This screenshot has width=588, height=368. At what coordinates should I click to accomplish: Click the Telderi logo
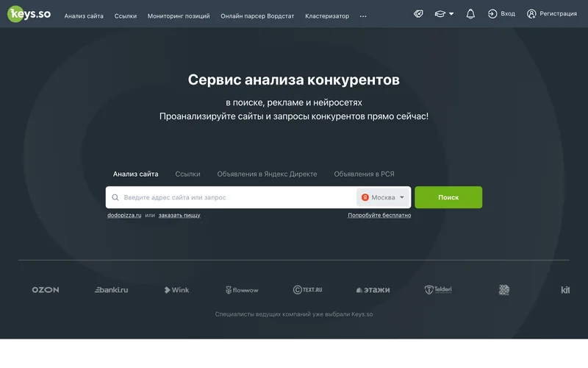point(438,289)
